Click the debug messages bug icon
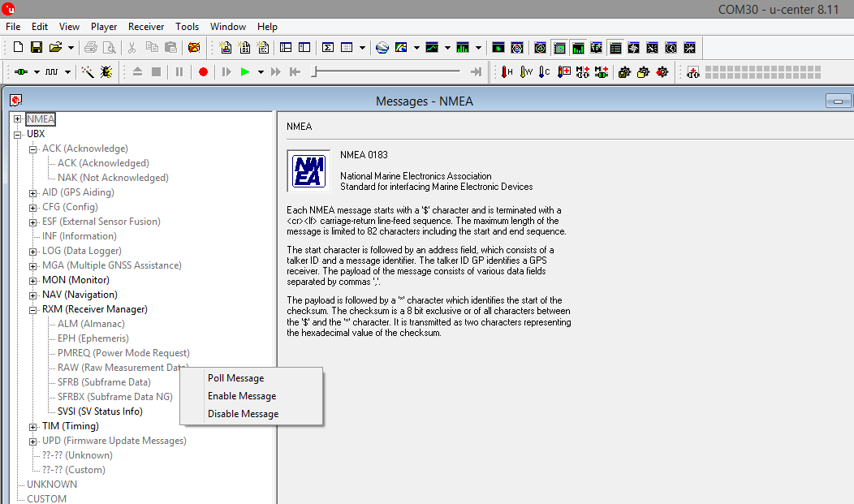The height and width of the screenshot is (504, 854). [106, 72]
